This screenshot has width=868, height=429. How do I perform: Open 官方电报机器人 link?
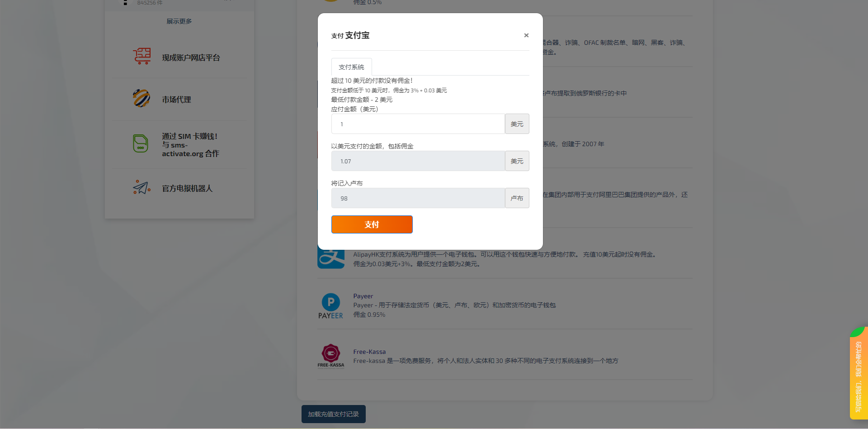pyautogui.click(x=187, y=188)
